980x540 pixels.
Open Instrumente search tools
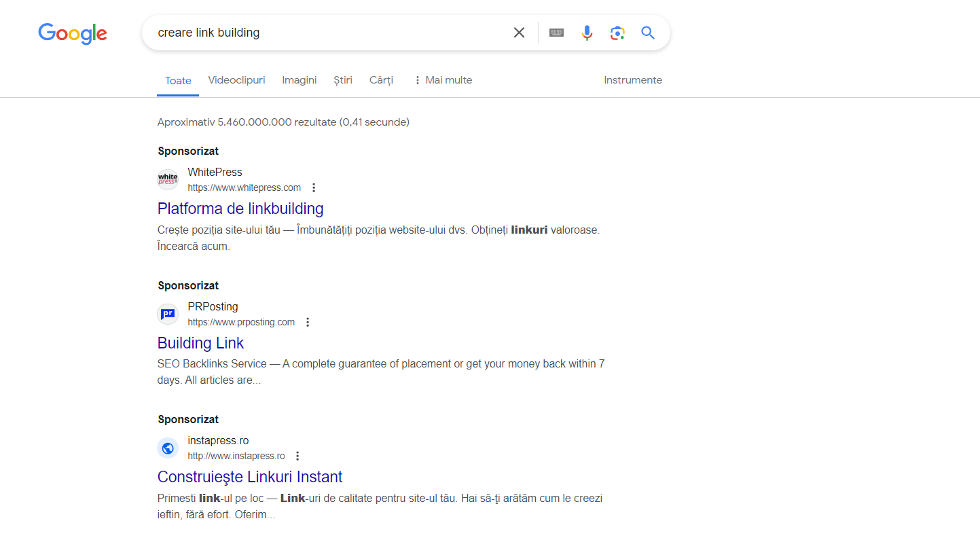pos(633,80)
